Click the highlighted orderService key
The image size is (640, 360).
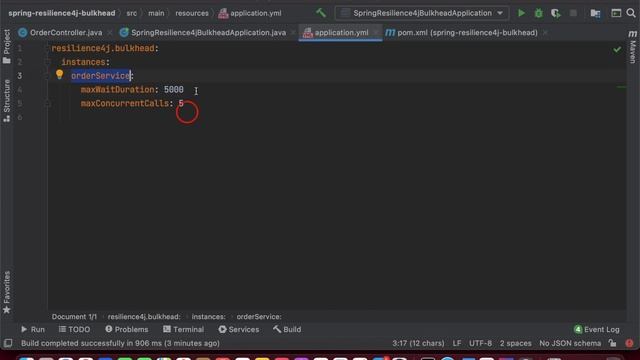tap(100, 76)
